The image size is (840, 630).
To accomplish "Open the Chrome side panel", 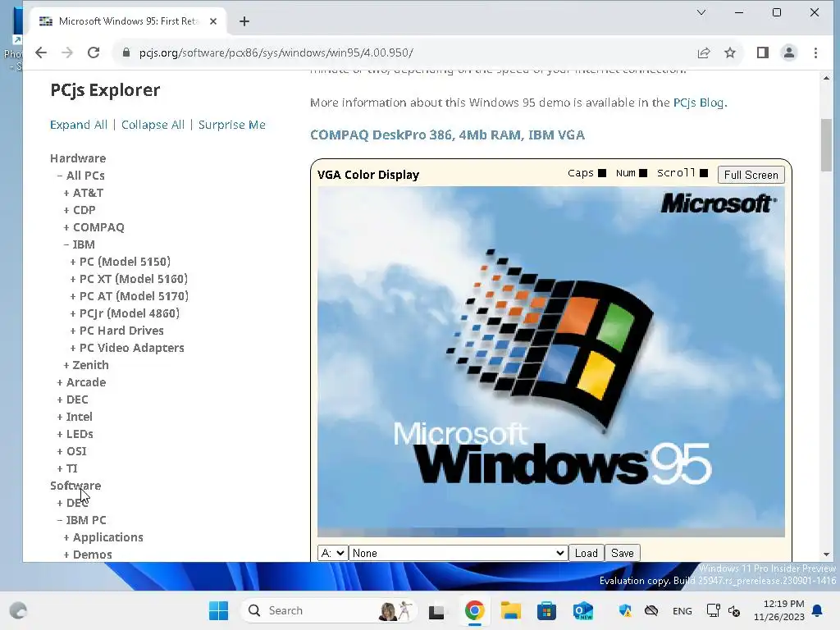I will point(762,52).
